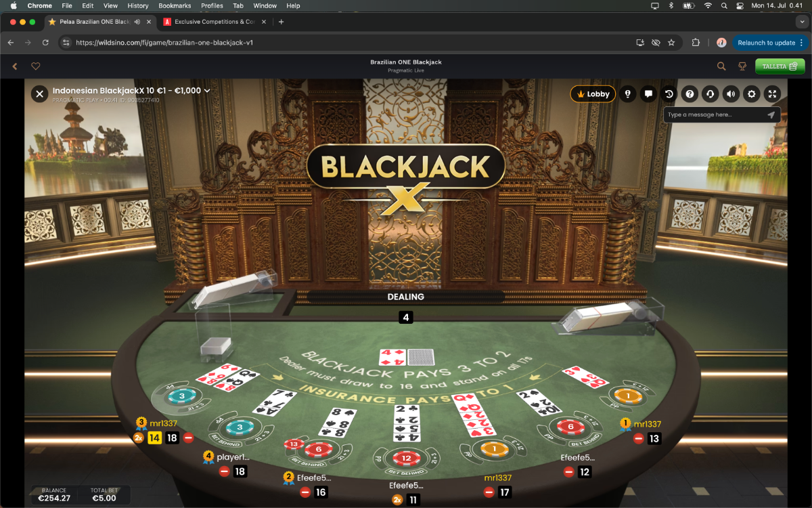Image resolution: width=812 pixels, height=508 pixels.
Task: Toggle the chat panel speech bubble
Action: 648,94
